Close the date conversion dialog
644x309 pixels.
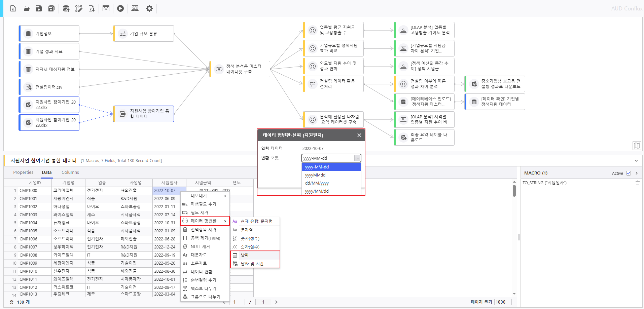pyautogui.click(x=359, y=135)
